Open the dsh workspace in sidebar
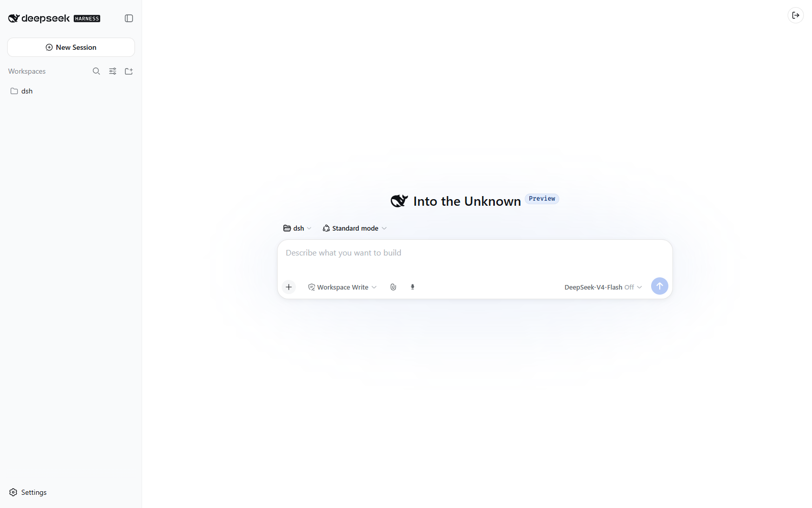This screenshot has width=812, height=508. coord(71,91)
